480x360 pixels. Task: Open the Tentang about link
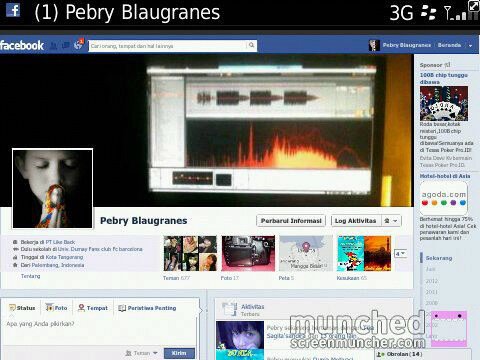coord(30,276)
